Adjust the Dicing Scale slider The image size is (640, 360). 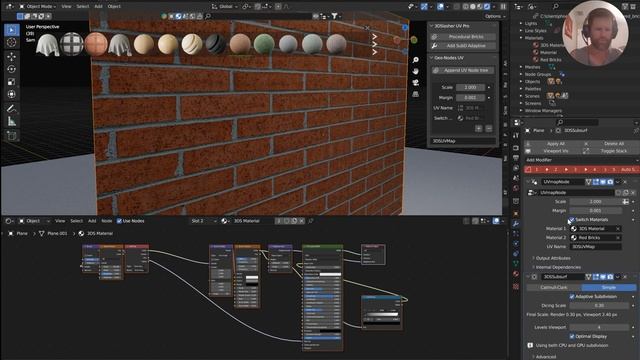point(599,305)
